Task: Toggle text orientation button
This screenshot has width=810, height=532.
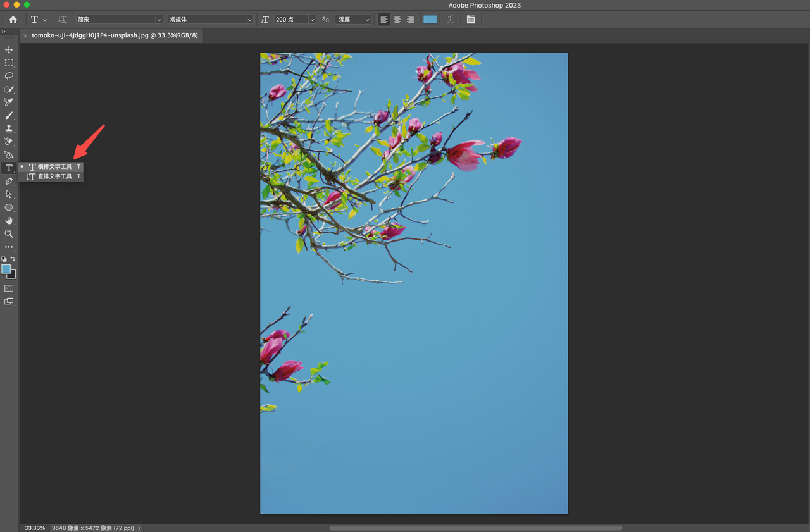Action: click(x=62, y=20)
